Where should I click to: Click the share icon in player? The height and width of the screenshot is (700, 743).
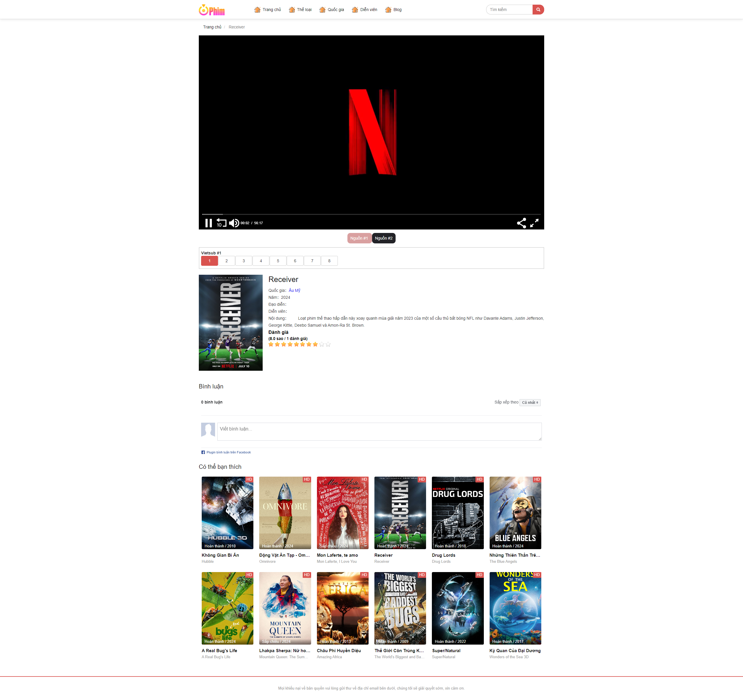(521, 223)
